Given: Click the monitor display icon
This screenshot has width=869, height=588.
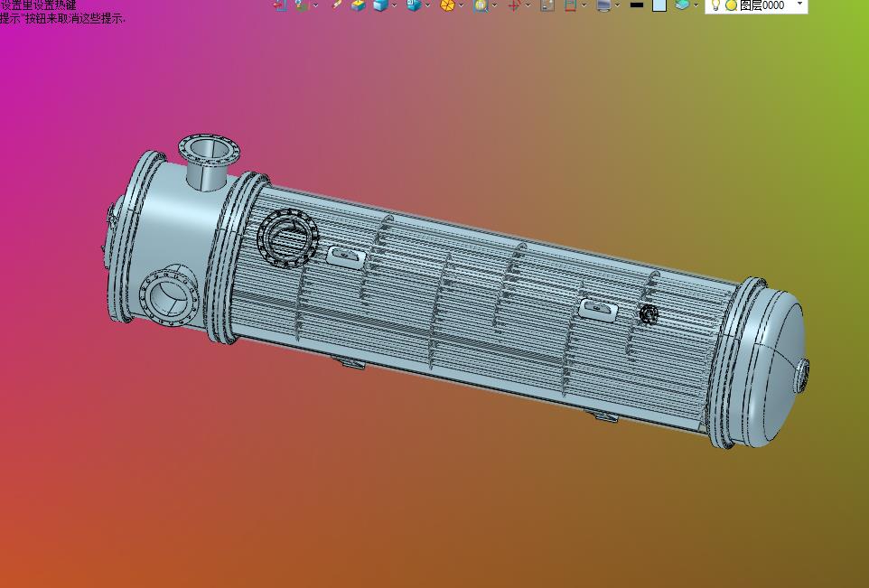Looking at the screenshot, I should [603, 5].
